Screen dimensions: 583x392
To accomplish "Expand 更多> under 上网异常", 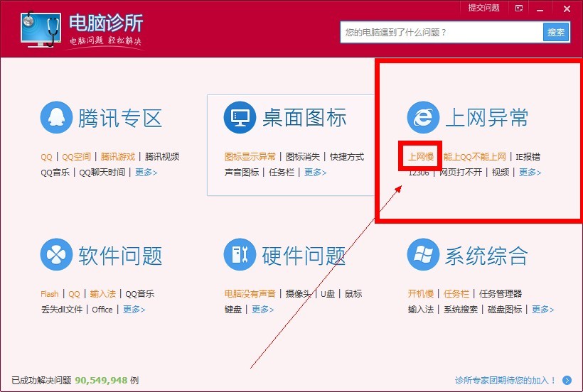I will [530, 173].
